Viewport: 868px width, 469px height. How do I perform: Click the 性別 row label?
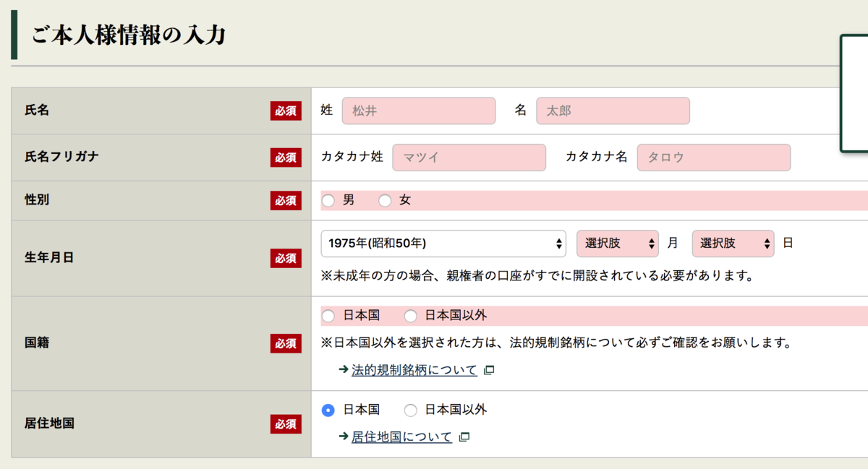(37, 200)
